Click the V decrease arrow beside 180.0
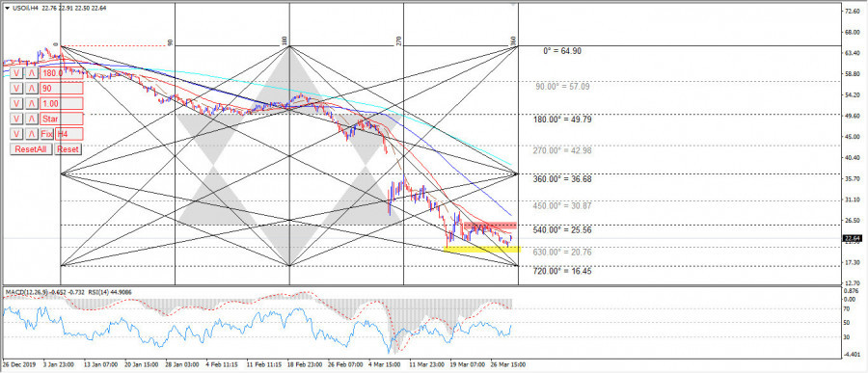868x373 pixels. click(x=16, y=73)
